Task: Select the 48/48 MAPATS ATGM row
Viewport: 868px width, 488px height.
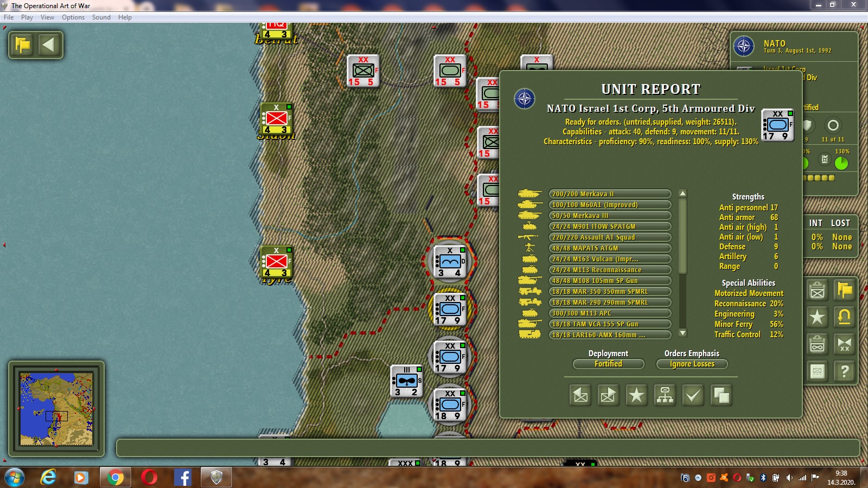Action: [610, 248]
